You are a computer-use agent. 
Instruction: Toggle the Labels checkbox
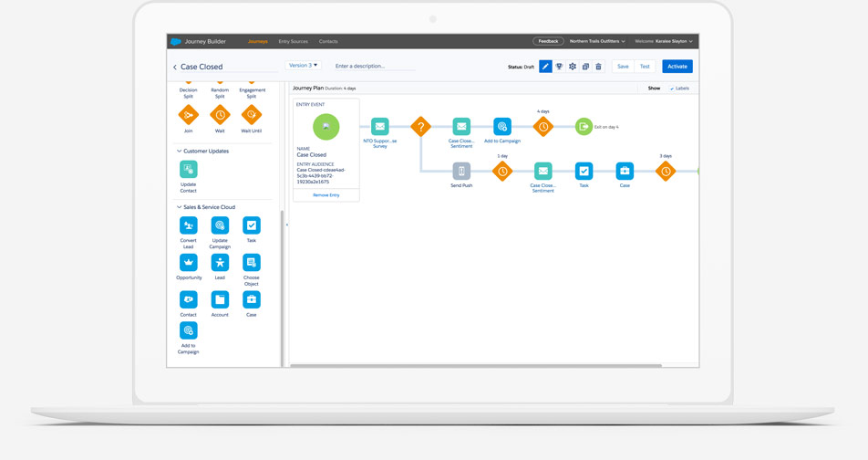[x=672, y=89]
